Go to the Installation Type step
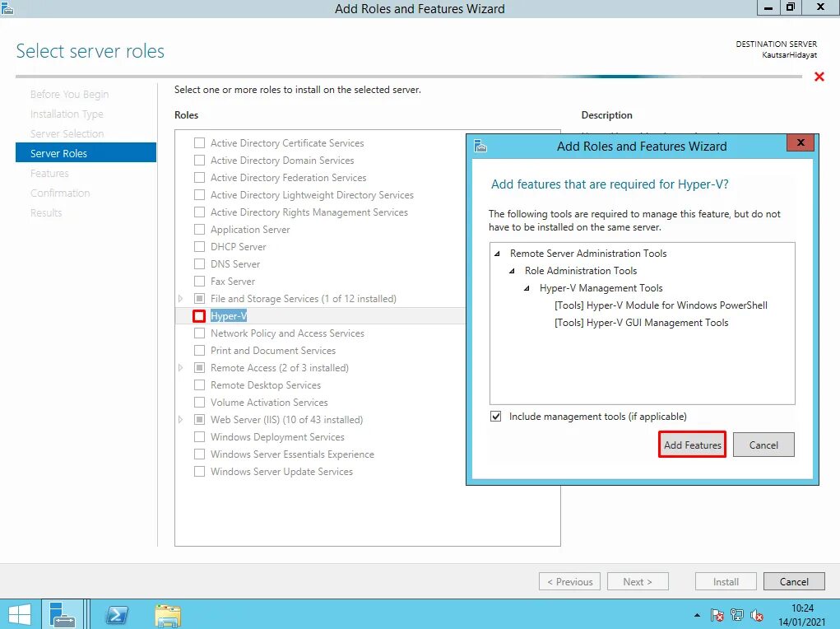This screenshot has width=840, height=629. coord(67,114)
